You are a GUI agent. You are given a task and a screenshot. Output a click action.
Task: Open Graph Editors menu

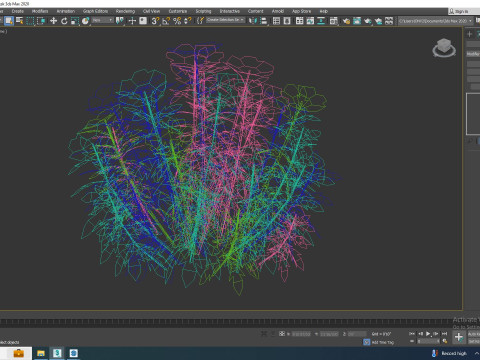pos(95,11)
